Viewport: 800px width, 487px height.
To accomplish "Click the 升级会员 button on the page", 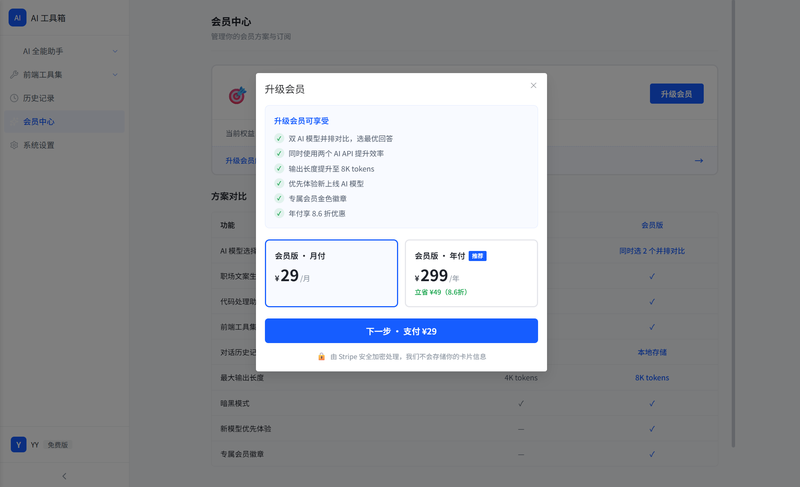I will 677,94.
